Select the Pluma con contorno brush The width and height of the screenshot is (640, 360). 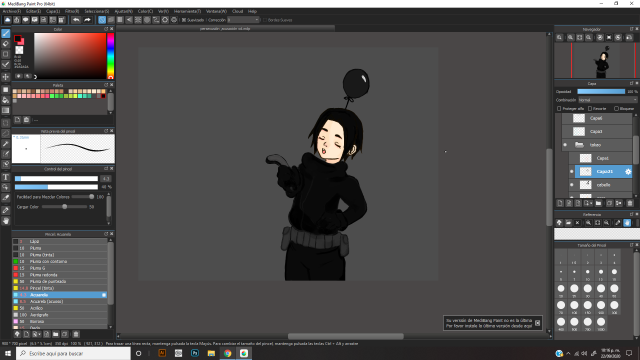pyautogui.click(x=60, y=262)
